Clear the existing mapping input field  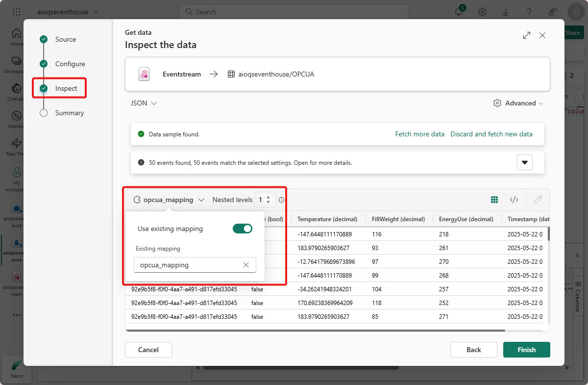(x=246, y=265)
